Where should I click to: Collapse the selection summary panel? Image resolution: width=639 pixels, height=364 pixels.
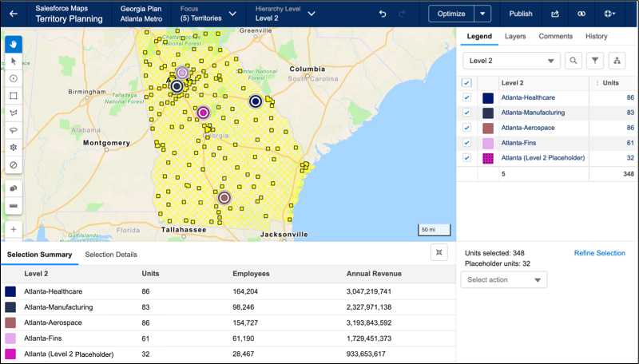[439, 252]
